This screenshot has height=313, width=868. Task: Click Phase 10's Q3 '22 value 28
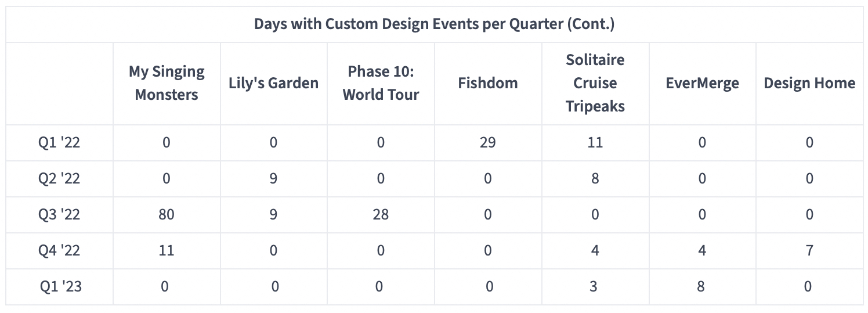coord(381,214)
